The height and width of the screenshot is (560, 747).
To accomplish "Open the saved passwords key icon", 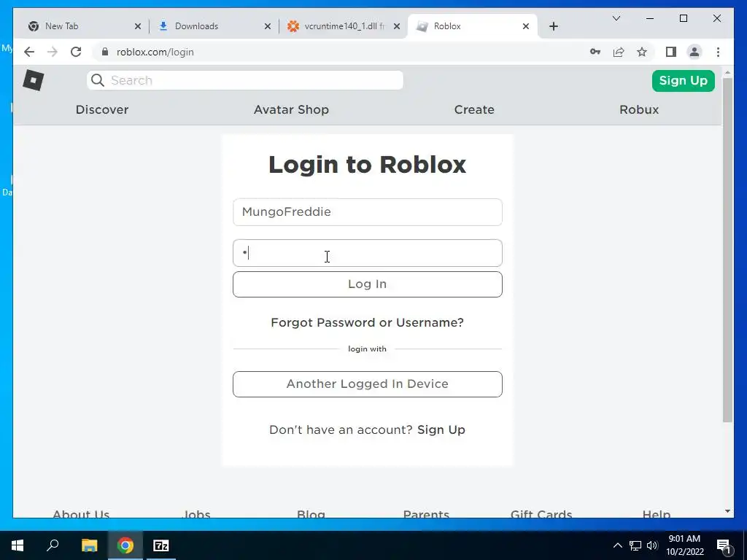I will click(x=595, y=52).
